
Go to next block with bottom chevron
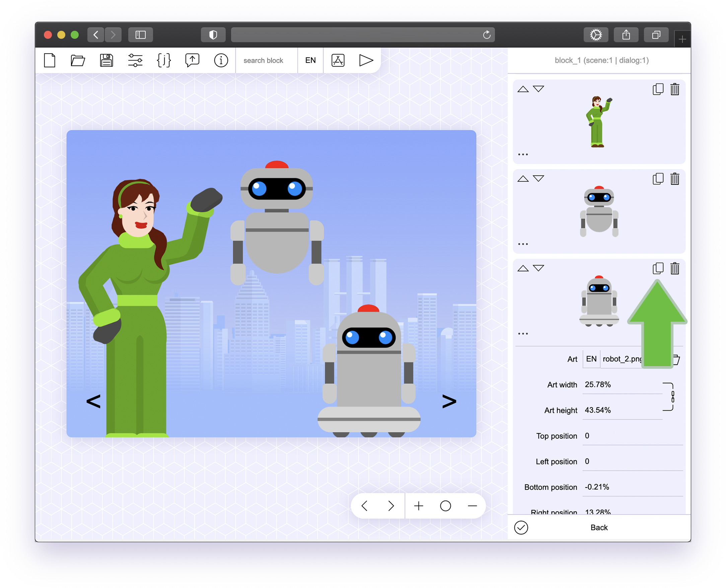tap(391, 506)
